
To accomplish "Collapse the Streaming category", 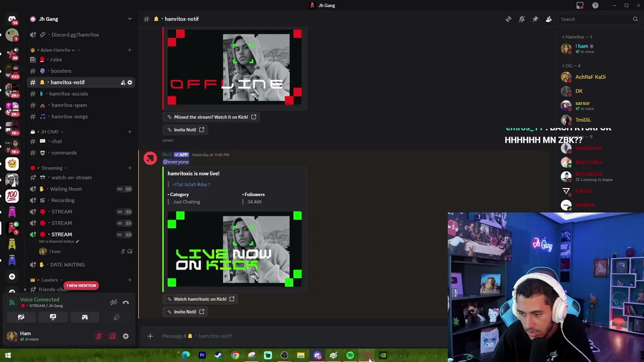I will click(x=52, y=168).
